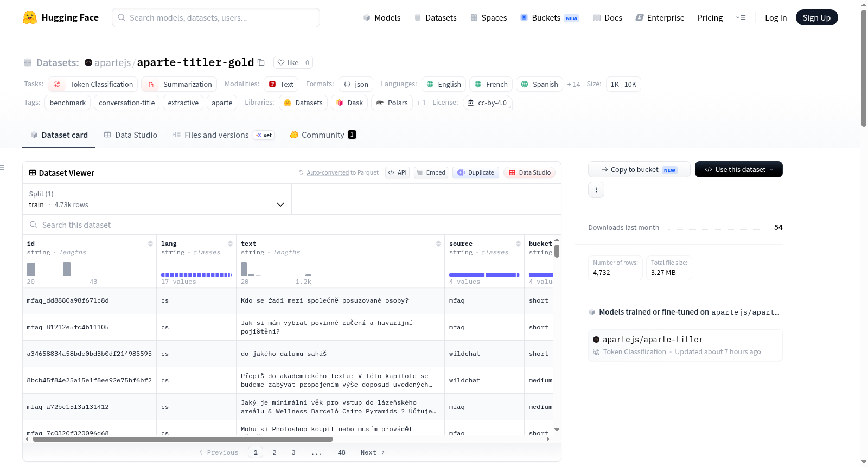Click the English language tag
Screen dimensions: 868x467
[443, 84]
